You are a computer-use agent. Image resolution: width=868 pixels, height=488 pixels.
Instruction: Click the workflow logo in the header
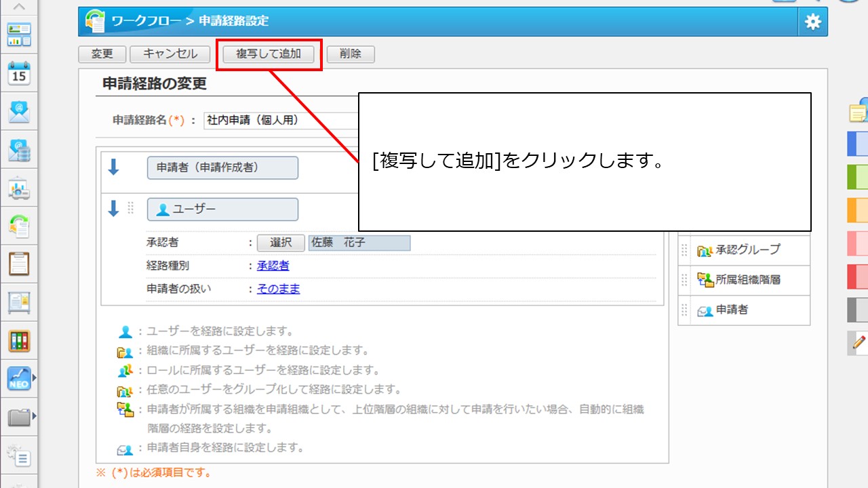(95, 21)
